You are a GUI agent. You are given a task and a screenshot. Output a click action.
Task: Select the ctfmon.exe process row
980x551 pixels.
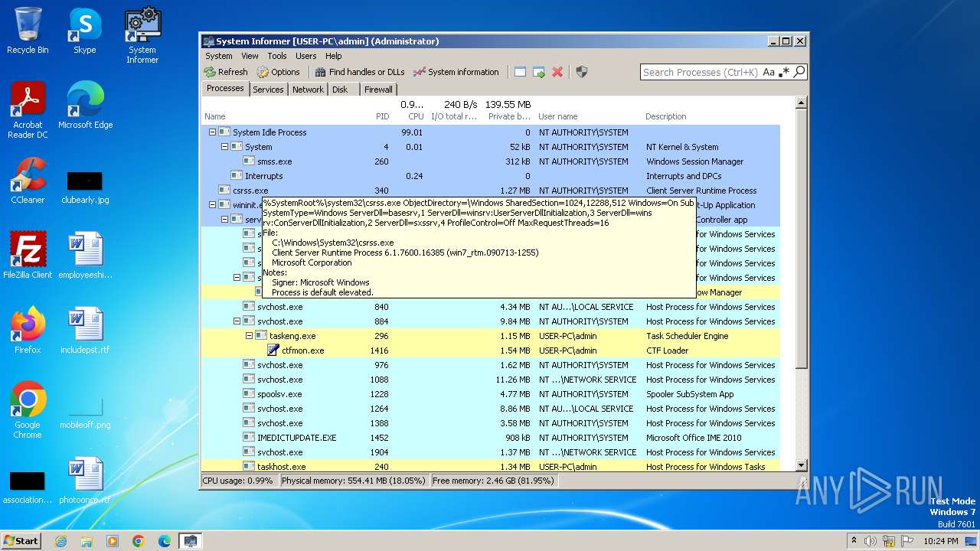(491, 350)
